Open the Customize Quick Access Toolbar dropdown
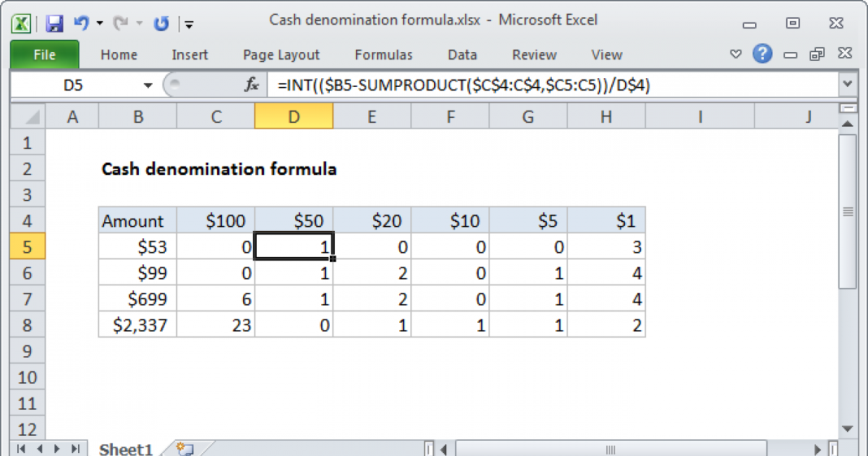Image resolution: width=868 pixels, height=456 pixels. pyautogui.click(x=189, y=25)
